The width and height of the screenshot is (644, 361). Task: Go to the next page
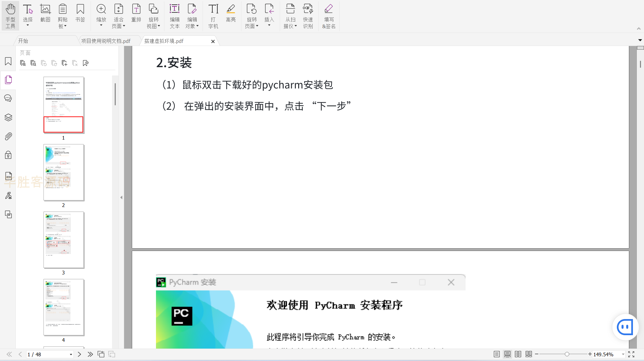pyautogui.click(x=79, y=354)
